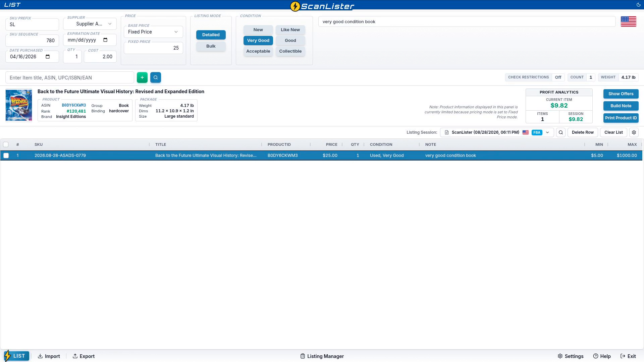Click the Back to the Future cover thumbnail
The width and height of the screenshot is (644, 362).
19,105
